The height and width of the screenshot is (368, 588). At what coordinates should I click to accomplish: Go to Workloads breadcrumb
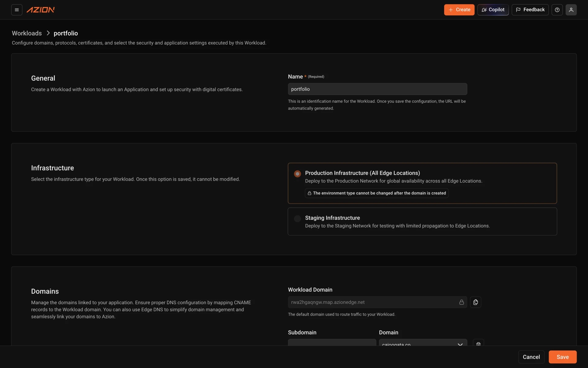coord(27,33)
